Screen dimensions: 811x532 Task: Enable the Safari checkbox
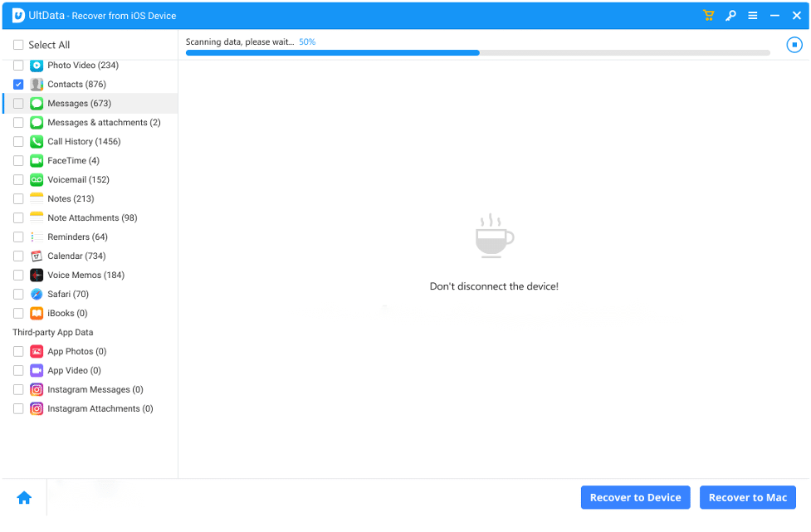18,294
